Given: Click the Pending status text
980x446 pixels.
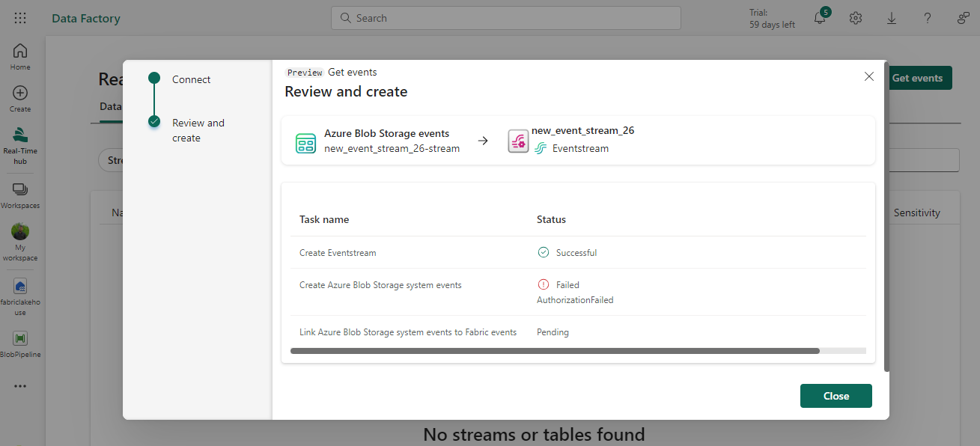Looking at the screenshot, I should pos(553,332).
